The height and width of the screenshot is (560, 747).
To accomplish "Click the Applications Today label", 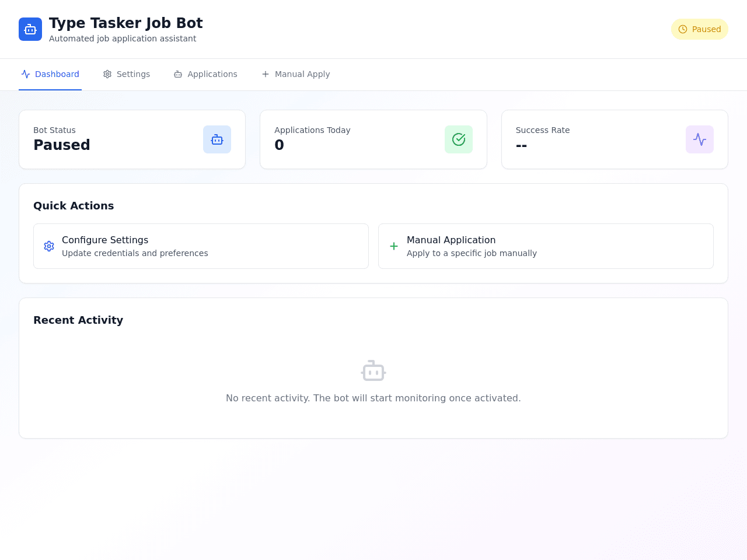I will click(312, 130).
